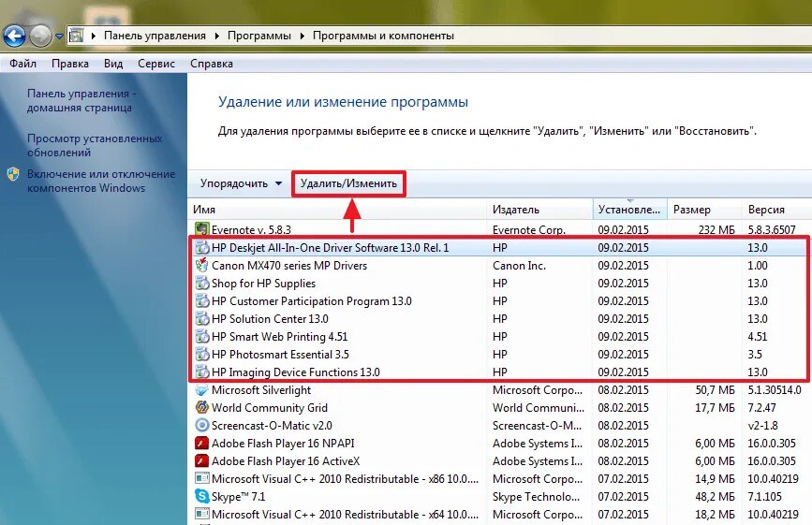
Task: Open recent pages dropdown beside navigation arrows
Action: click(59, 36)
